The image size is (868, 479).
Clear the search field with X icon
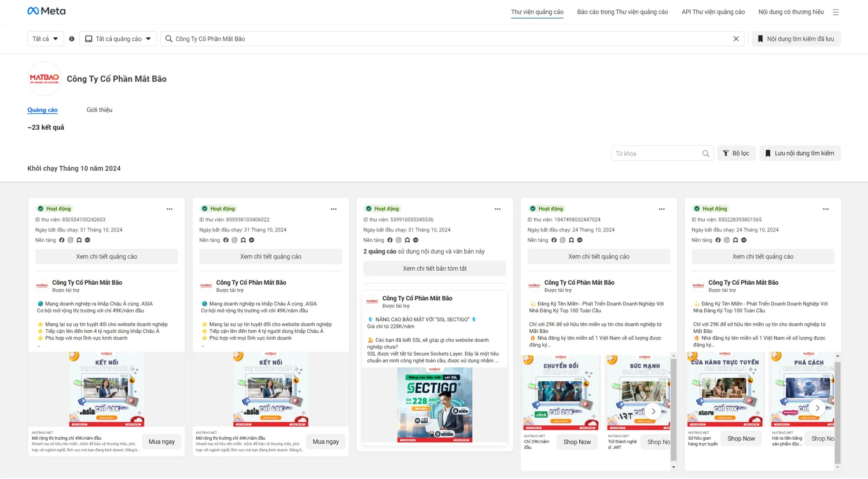(x=736, y=39)
